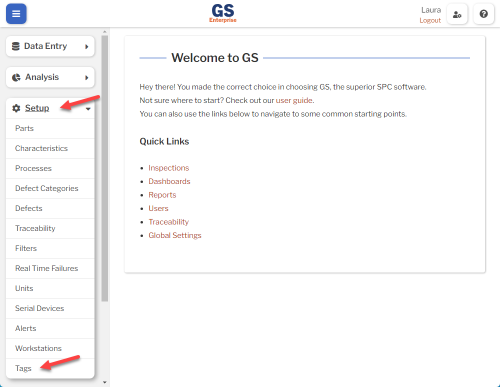Image resolution: width=500 pixels, height=387 pixels.
Task: Click the Data Entry database icon
Action: coord(16,46)
